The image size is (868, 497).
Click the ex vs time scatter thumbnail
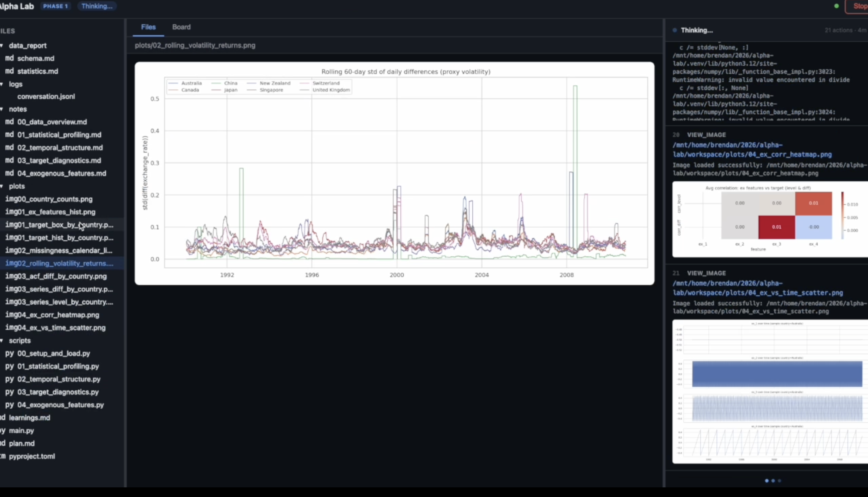pos(770,391)
